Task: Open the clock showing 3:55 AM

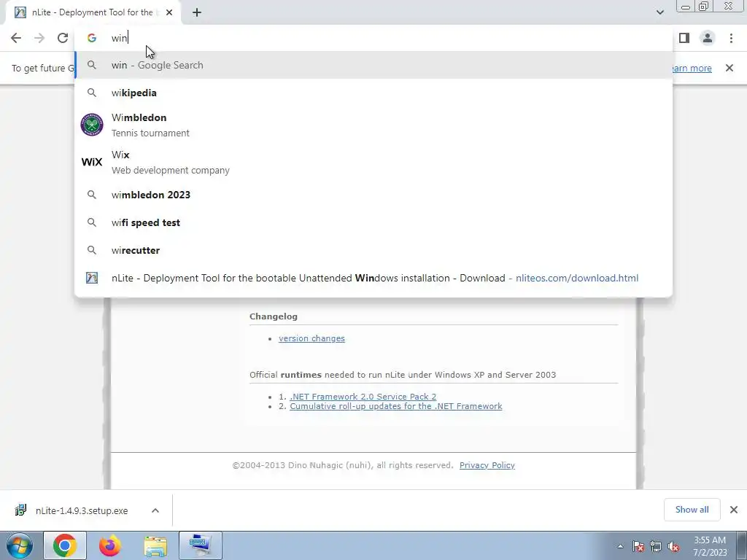Action: tap(709, 546)
